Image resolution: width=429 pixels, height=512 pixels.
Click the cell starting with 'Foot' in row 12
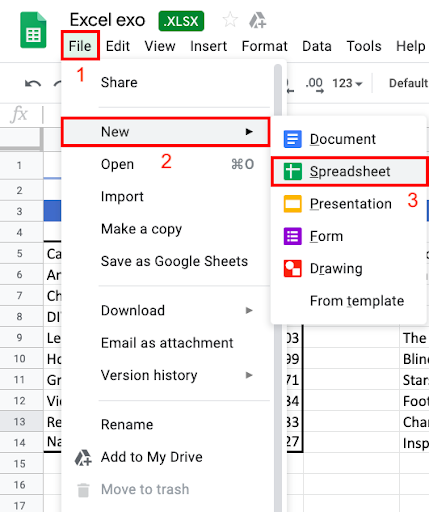(x=414, y=401)
